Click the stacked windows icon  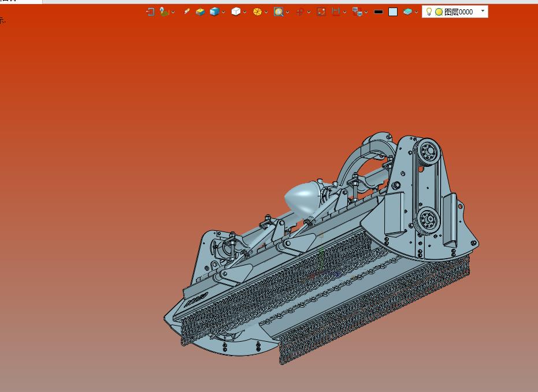point(357,12)
